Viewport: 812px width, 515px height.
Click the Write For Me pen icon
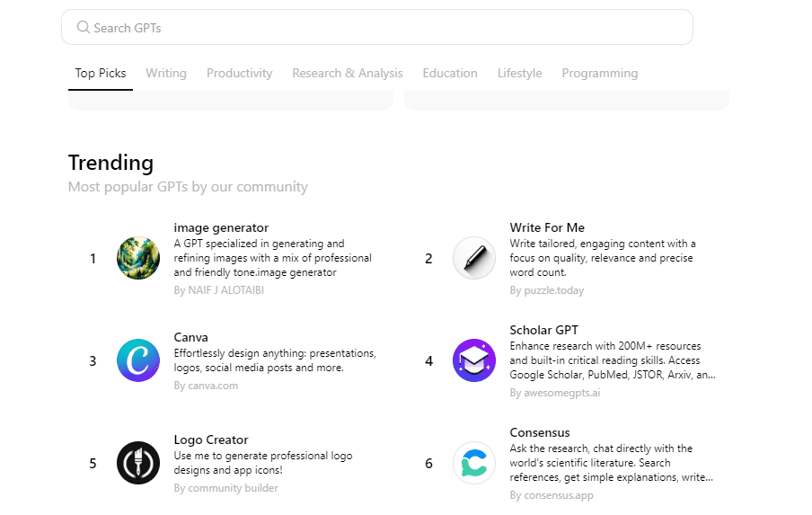click(473, 259)
